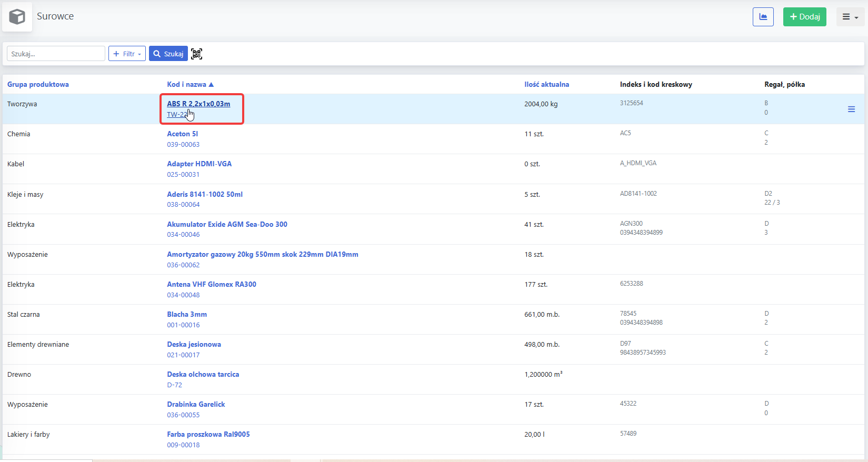Click the 036-00055 code link

183,415
